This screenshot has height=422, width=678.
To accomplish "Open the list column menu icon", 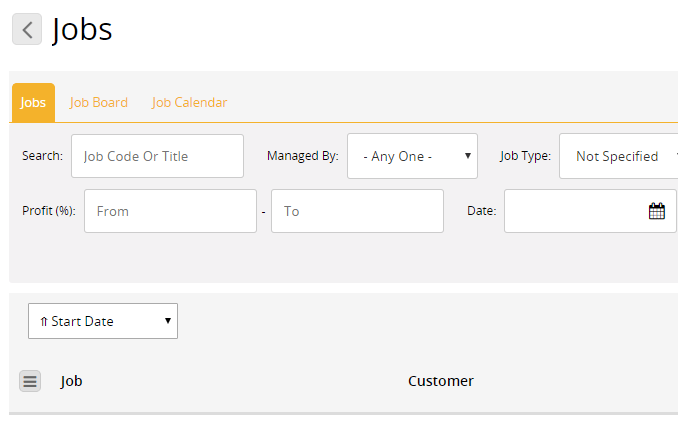I will [x=30, y=381].
